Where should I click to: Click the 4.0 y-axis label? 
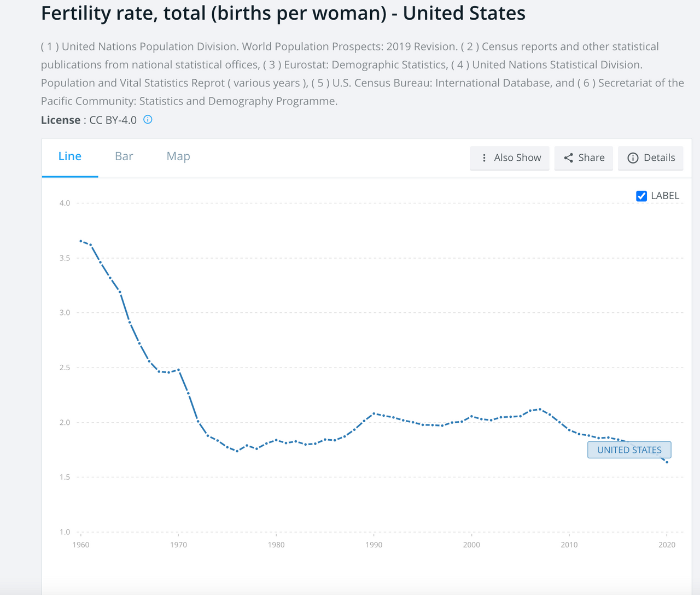[x=65, y=203]
